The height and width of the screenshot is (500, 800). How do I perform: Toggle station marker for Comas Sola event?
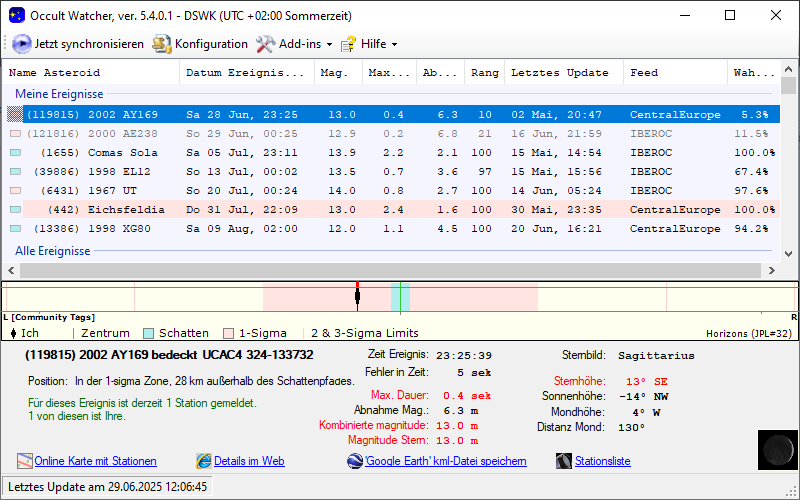tap(15, 153)
